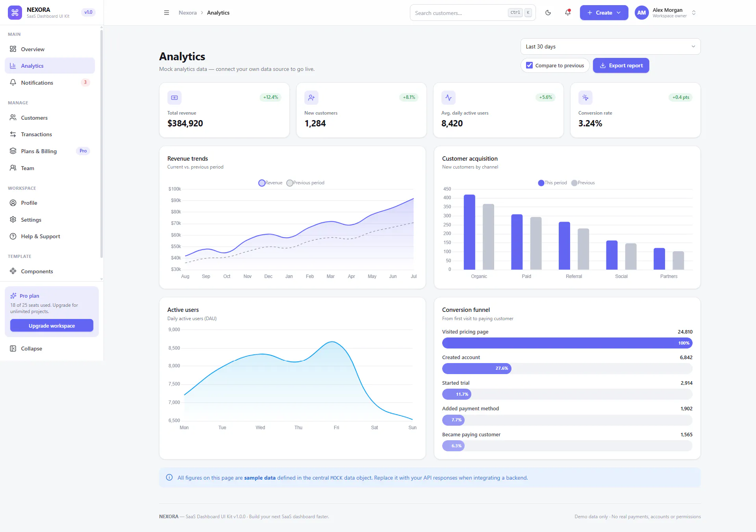Toggle Revenue series in legend
756x532 pixels.
point(271,183)
